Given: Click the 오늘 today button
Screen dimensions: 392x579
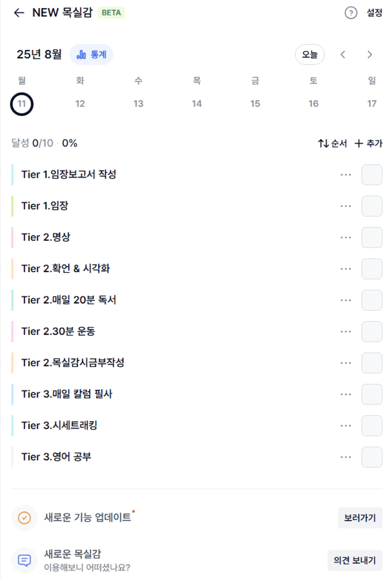Looking at the screenshot, I should (310, 55).
